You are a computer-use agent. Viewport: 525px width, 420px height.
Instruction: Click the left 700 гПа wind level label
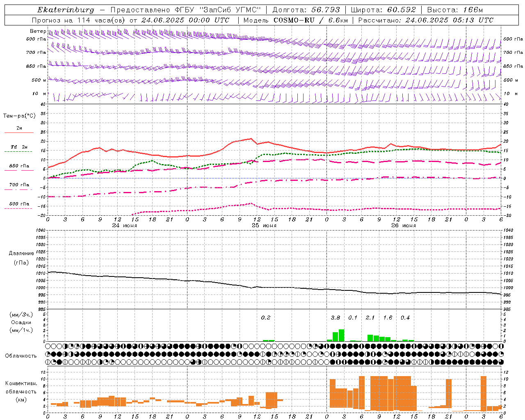click(36, 52)
